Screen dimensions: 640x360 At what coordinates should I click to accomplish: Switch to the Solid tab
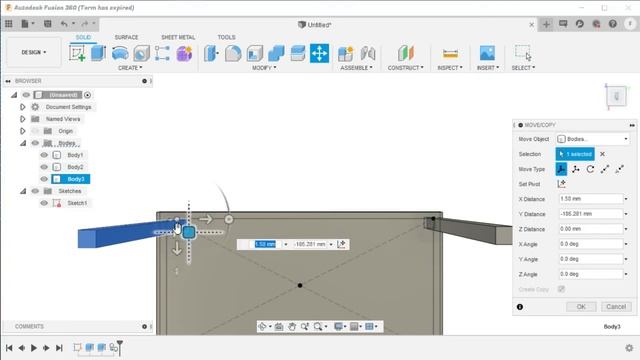[83, 37]
